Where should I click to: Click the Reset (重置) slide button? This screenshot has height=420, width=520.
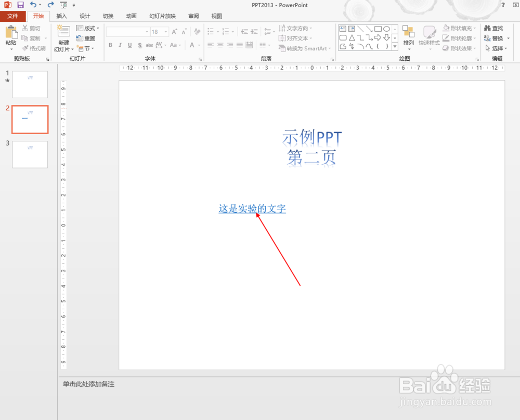(86, 38)
